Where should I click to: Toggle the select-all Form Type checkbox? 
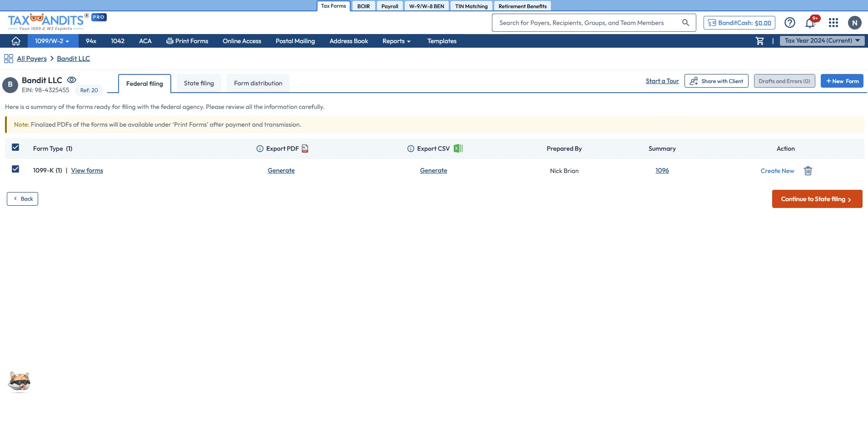(x=15, y=147)
